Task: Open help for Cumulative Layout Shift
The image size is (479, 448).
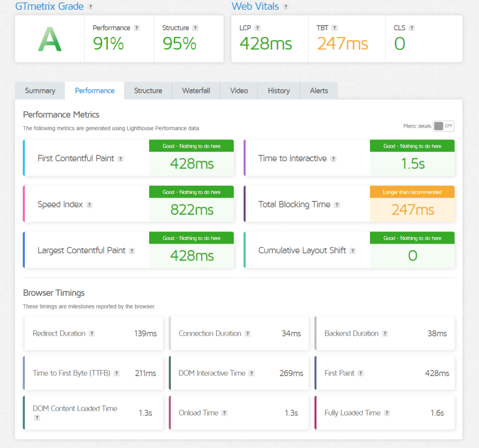Action: 353,251
